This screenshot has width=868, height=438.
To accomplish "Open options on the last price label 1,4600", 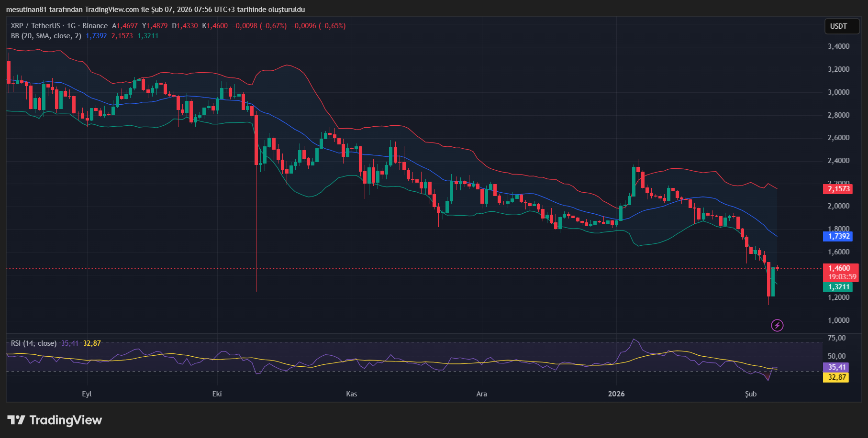I will (x=840, y=268).
